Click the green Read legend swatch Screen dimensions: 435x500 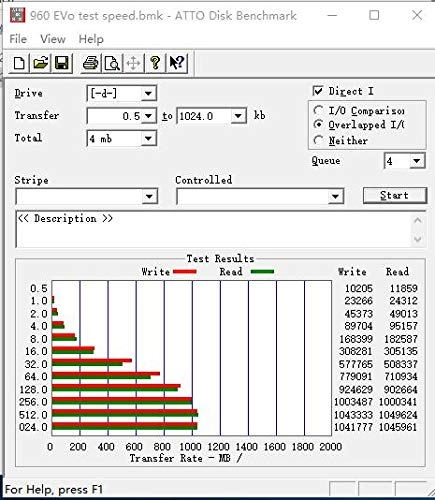click(262, 272)
